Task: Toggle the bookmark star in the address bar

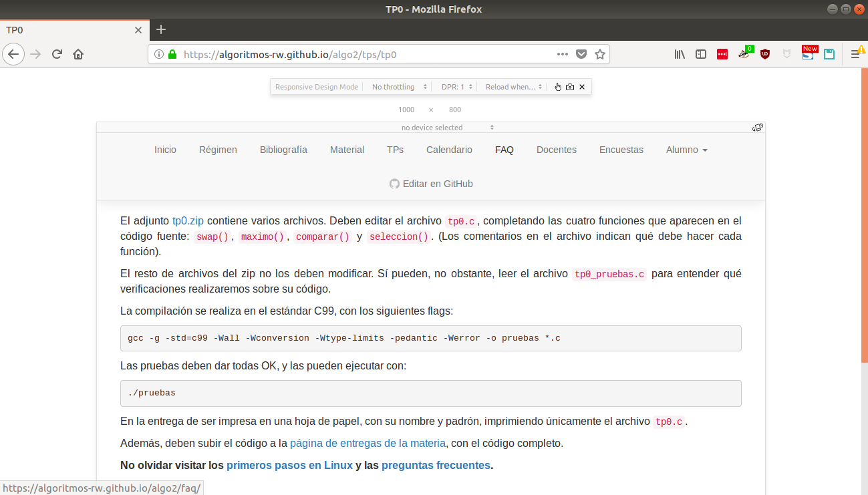Action: pos(599,54)
